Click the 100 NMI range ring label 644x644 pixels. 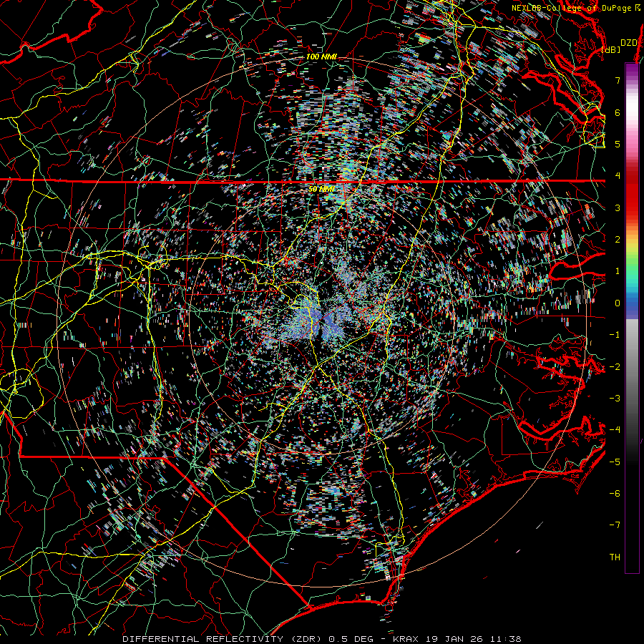[x=321, y=57]
